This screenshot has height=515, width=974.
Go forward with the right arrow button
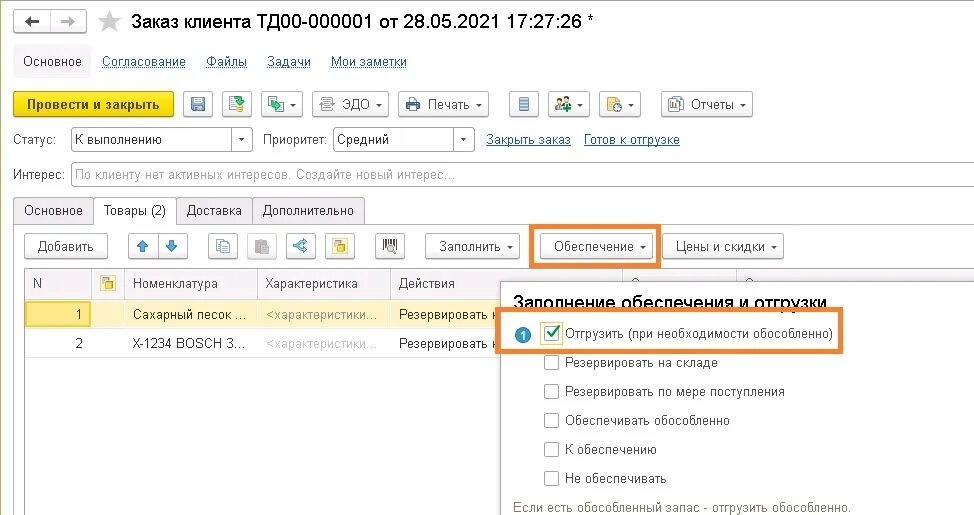pos(68,22)
